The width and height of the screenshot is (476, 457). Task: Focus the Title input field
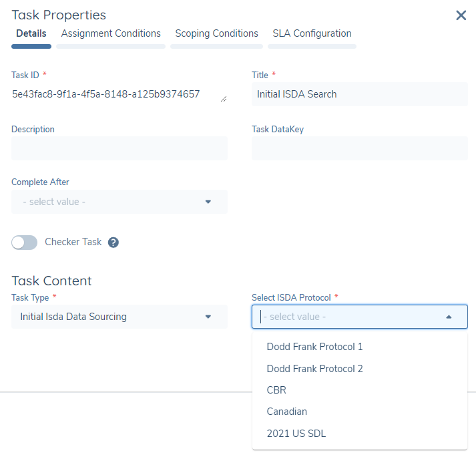(359, 94)
